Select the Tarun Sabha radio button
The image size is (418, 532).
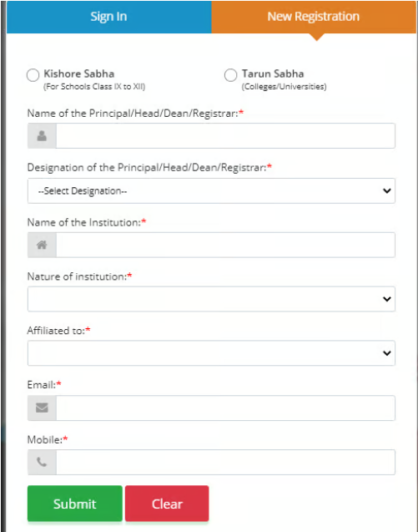coord(230,75)
